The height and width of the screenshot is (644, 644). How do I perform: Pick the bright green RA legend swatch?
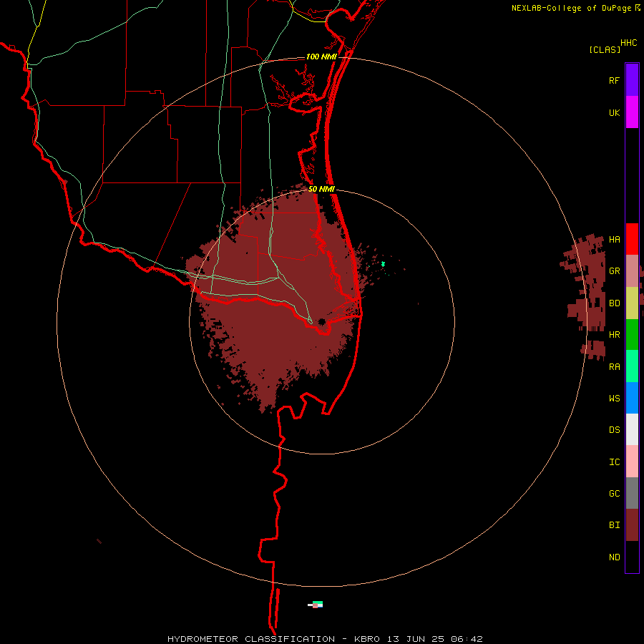point(632,366)
